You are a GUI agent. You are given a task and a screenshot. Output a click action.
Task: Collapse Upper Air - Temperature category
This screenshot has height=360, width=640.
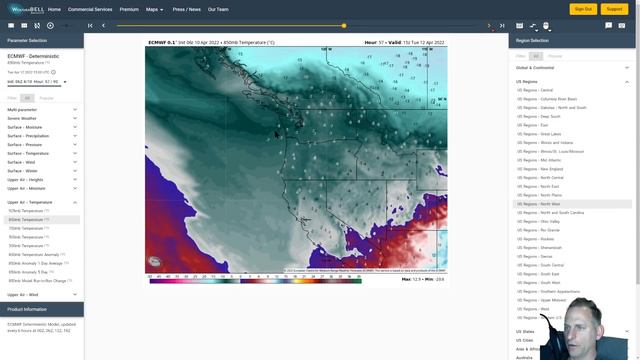(x=42, y=202)
